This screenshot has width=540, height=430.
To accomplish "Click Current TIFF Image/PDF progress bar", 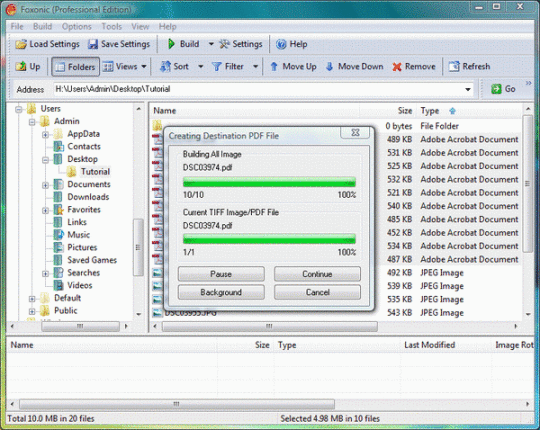I will click(269, 239).
